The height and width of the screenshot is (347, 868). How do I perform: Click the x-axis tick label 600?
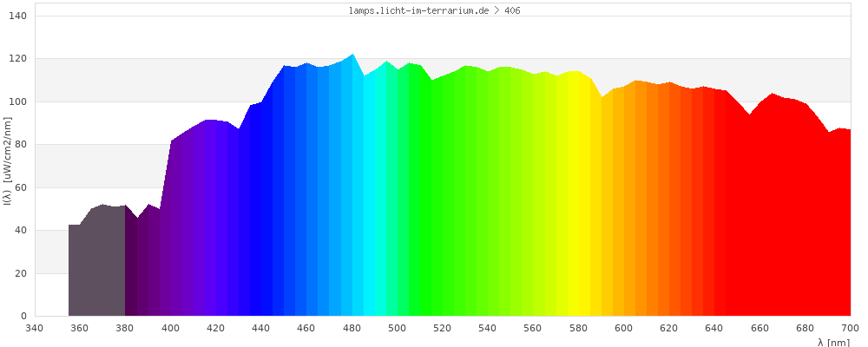pyautogui.click(x=624, y=329)
